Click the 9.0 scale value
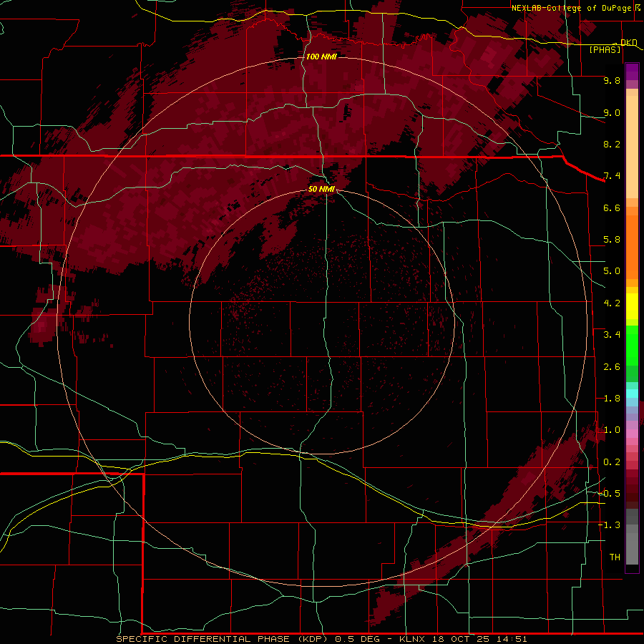This screenshot has height=644, width=644. (x=612, y=112)
